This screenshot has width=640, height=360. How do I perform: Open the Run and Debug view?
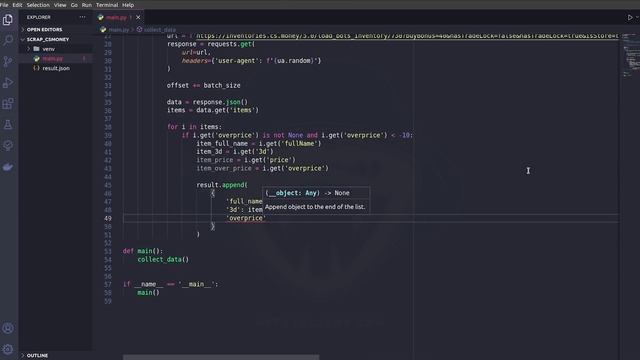click(8, 82)
